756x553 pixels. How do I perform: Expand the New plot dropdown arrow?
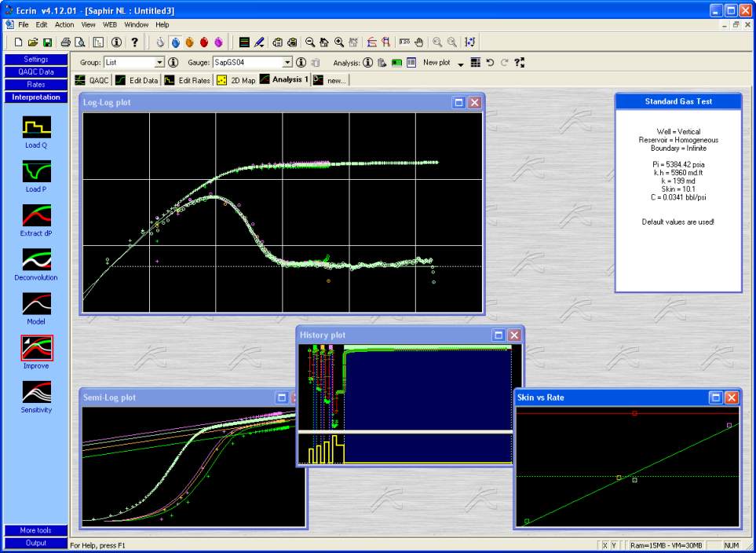pyautogui.click(x=461, y=64)
